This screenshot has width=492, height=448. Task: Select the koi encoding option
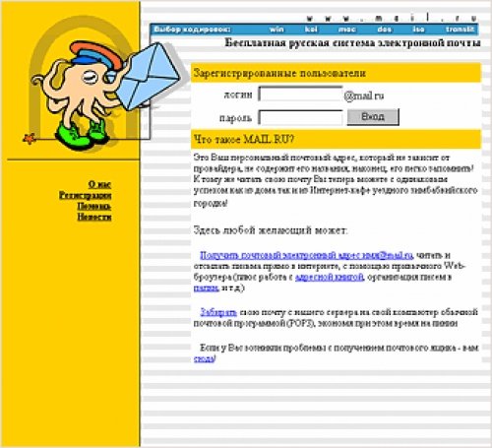tap(311, 30)
